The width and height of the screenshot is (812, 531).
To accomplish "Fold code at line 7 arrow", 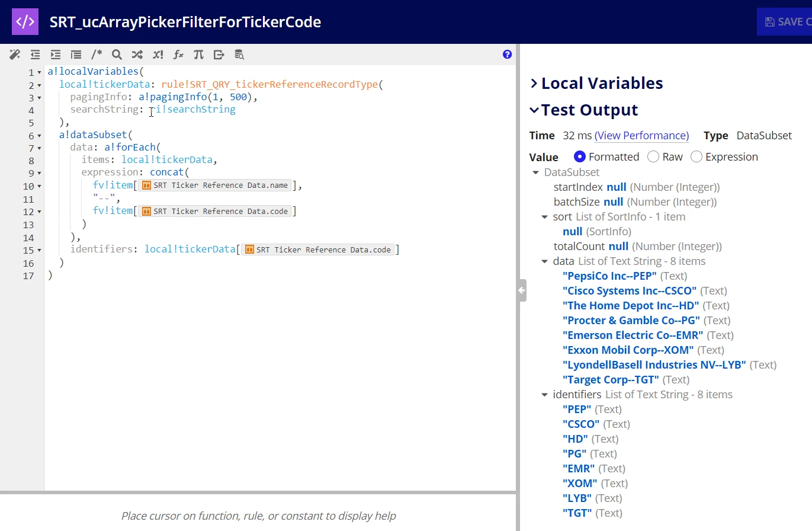I will point(40,149).
